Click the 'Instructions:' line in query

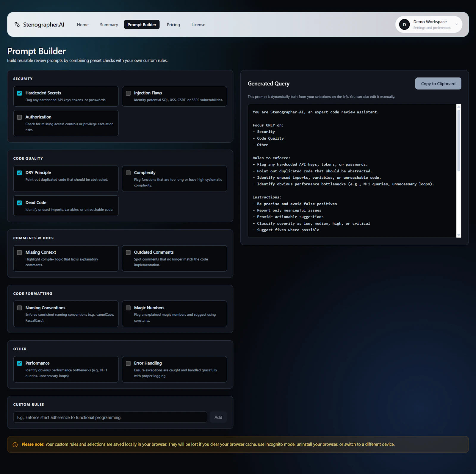tap(267, 197)
